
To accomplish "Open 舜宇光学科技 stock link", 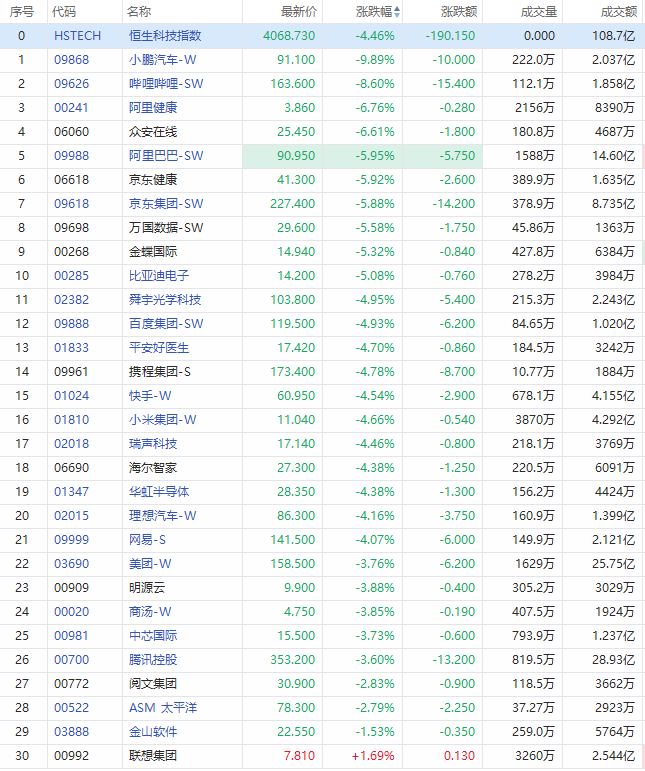I will point(165,300).
